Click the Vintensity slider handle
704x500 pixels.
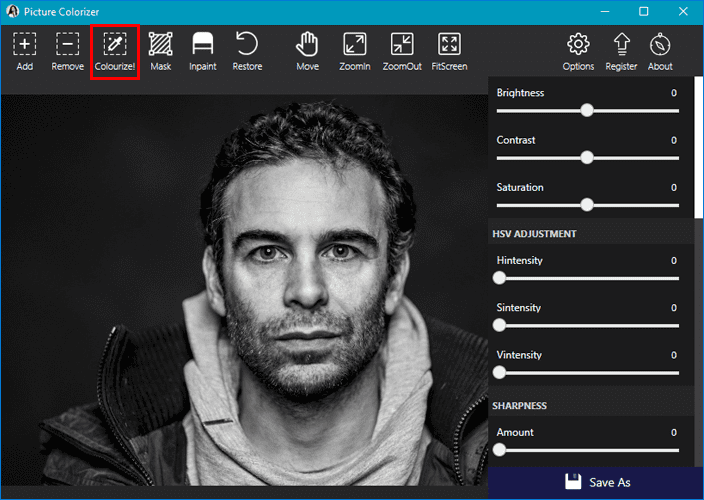coord(499,373)
